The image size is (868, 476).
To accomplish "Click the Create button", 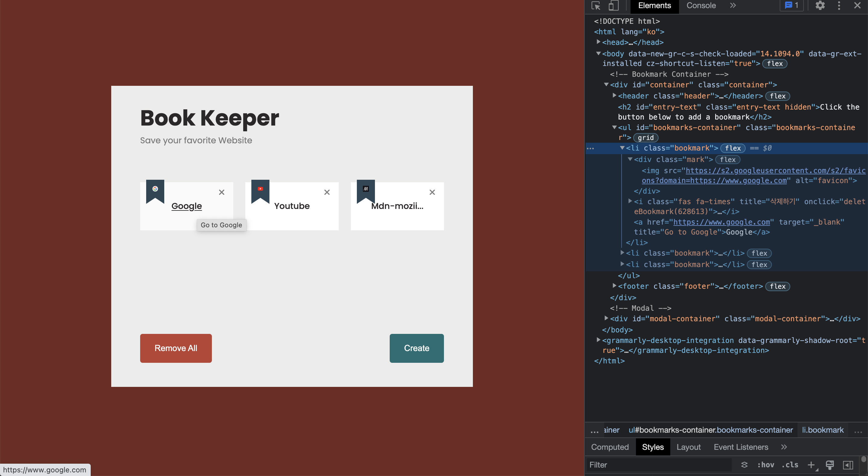I will pyautogui.click(x=417, y=348).
